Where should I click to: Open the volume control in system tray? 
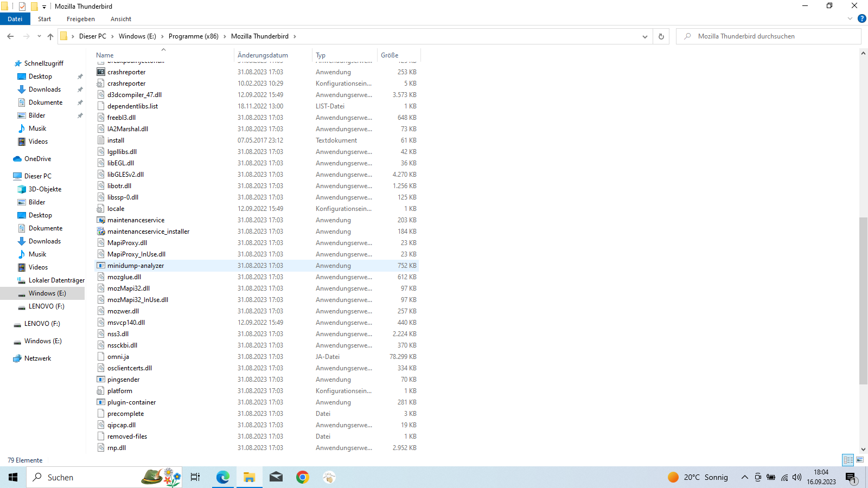[x=797, y=477]
